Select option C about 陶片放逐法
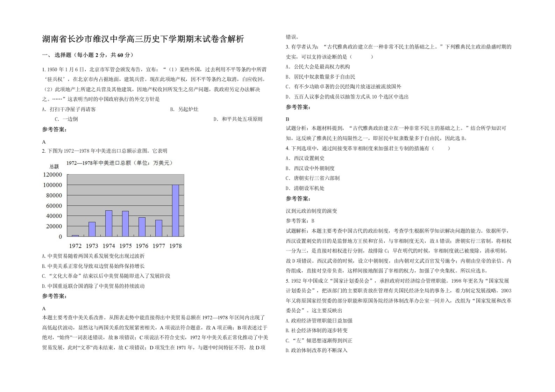555x392 pixels. pos(343,87)
